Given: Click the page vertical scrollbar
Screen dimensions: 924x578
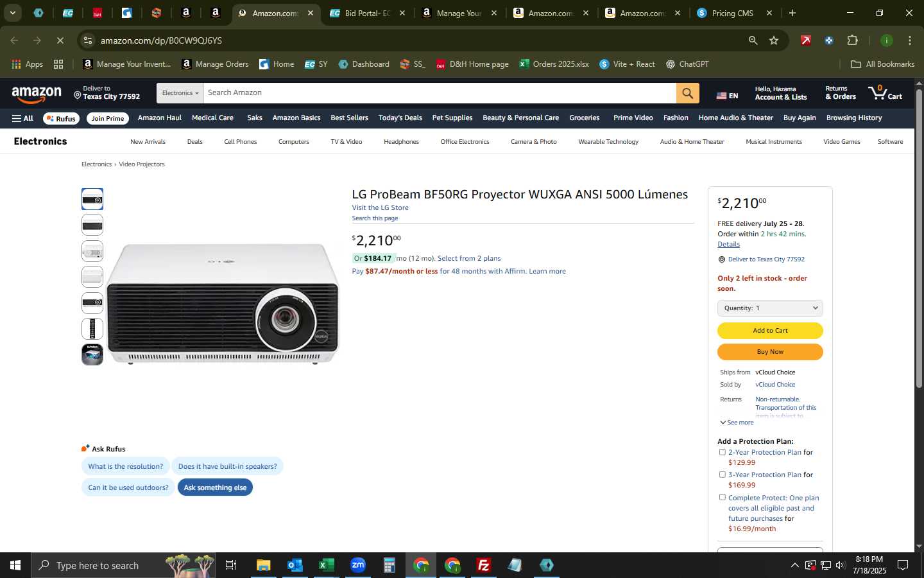Looking at the screenshot, I should 919,238.
